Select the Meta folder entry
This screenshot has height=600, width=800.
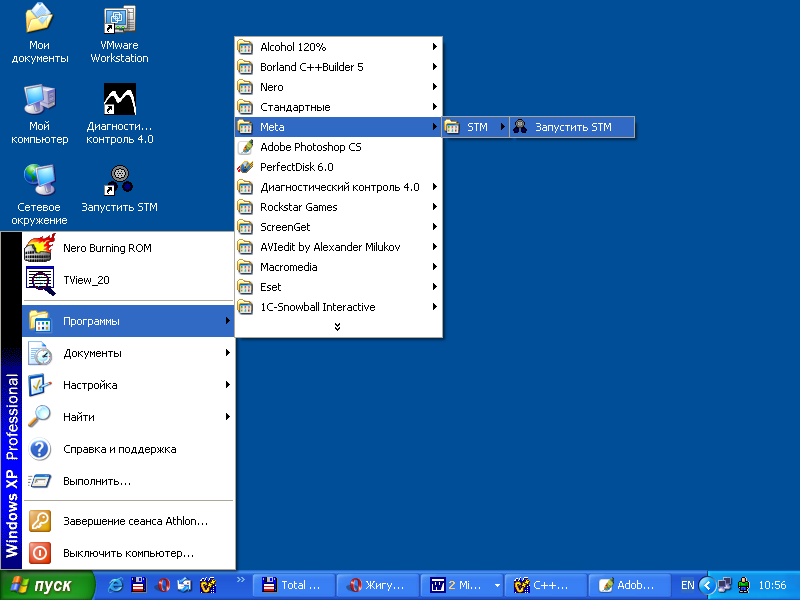point(338,127)
